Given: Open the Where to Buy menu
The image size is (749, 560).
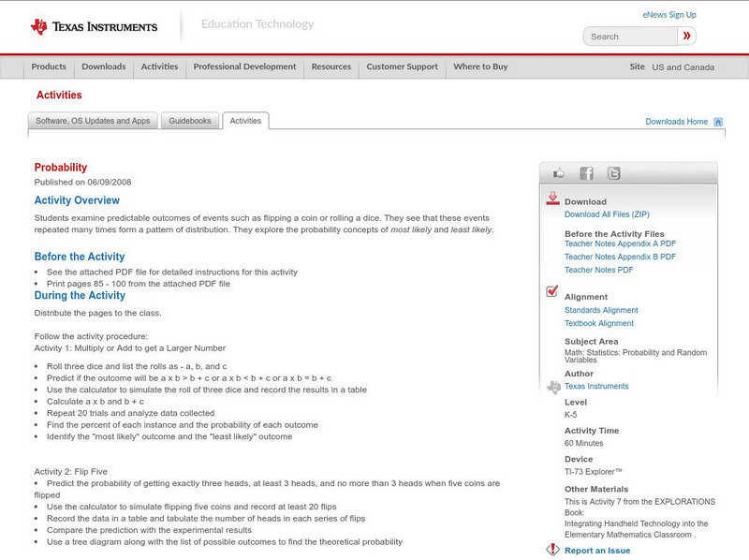Looking at the screenshot, I should click(x=480, y=66).
